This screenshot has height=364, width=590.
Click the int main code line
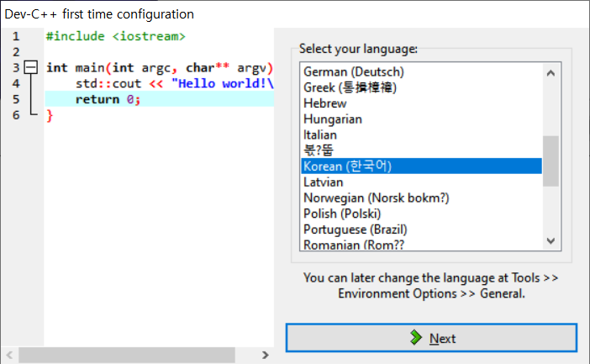click(x=160, y=67)
